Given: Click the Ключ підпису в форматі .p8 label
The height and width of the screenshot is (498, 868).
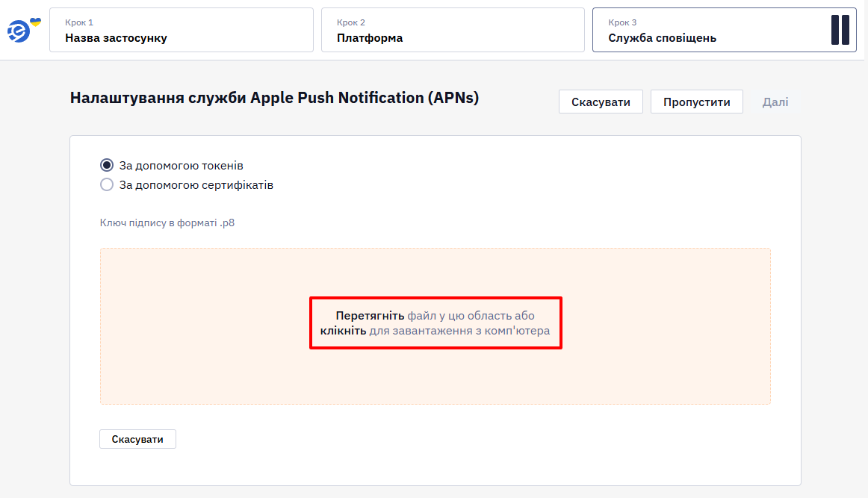Looking at the screenshot, I should pos(167,223).
